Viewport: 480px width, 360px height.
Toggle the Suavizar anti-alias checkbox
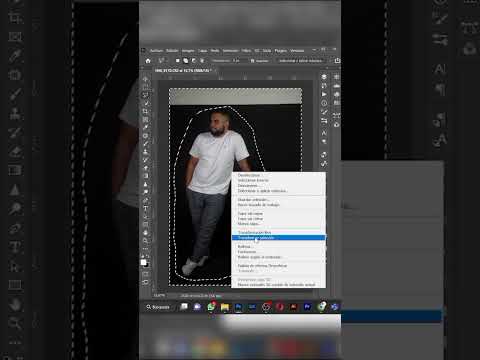tap(252, 61)
